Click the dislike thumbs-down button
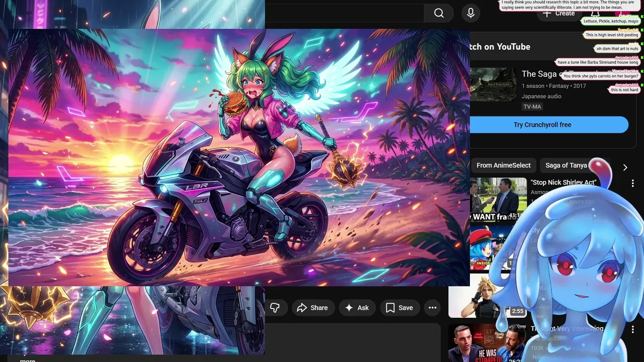Screen dimensions: 644x362 pyautogui.click(x=275, y=308)
